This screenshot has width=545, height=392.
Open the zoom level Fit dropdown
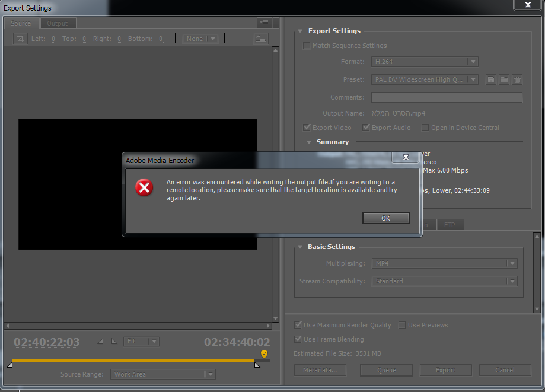[x=142, y=341]
